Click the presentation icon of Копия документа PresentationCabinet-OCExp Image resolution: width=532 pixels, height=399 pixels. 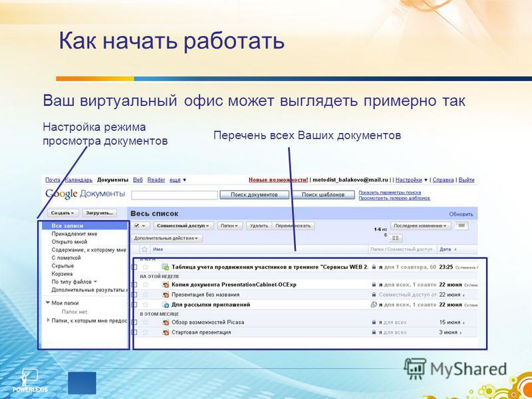pyautogui.click(x=166, y=285)
